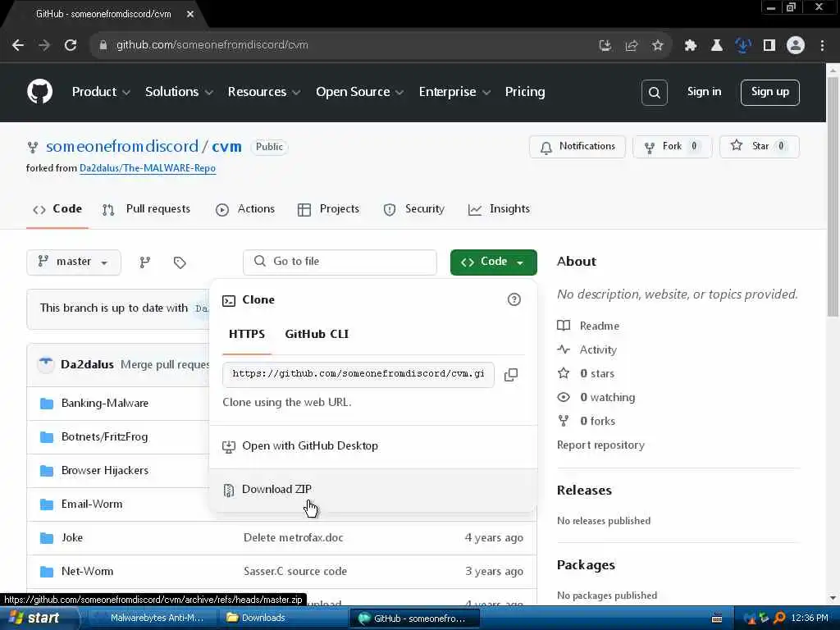View tags icon next to branches
840x630 pixels.
point(180,262)
